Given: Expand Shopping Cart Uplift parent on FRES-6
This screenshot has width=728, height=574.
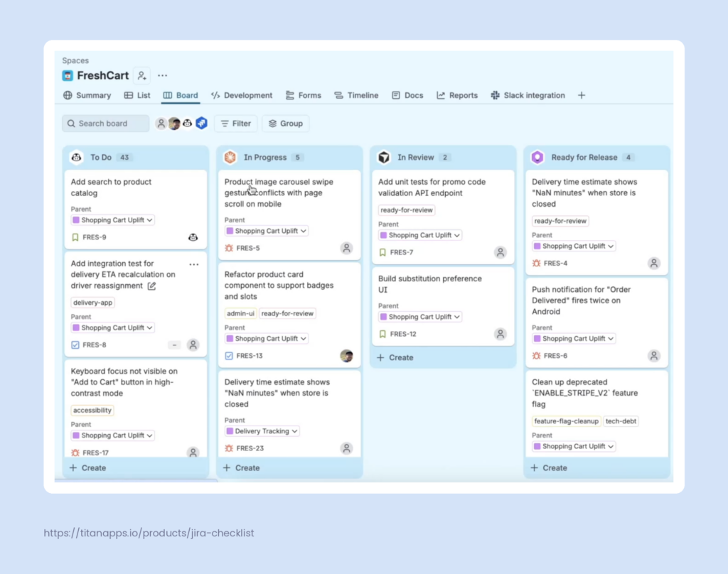Looking at the screenshot, I should [x=574, y=338].
